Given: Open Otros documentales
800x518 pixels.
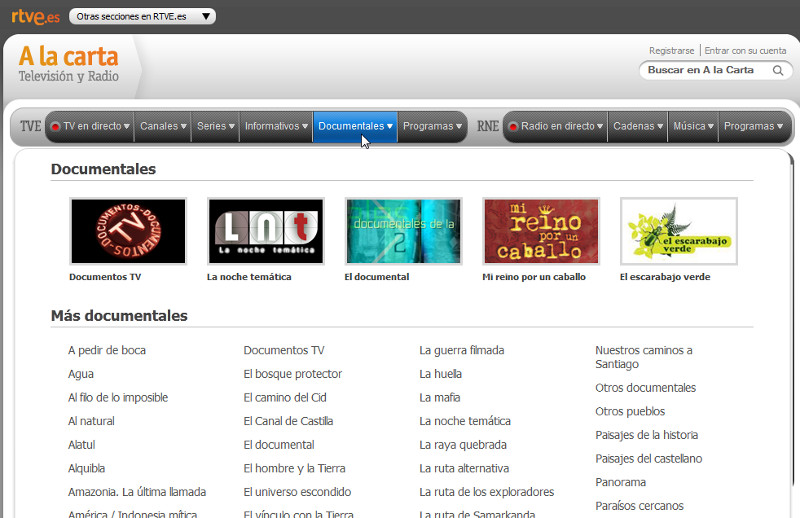Looking at the screenshot, I should point(645,388).
